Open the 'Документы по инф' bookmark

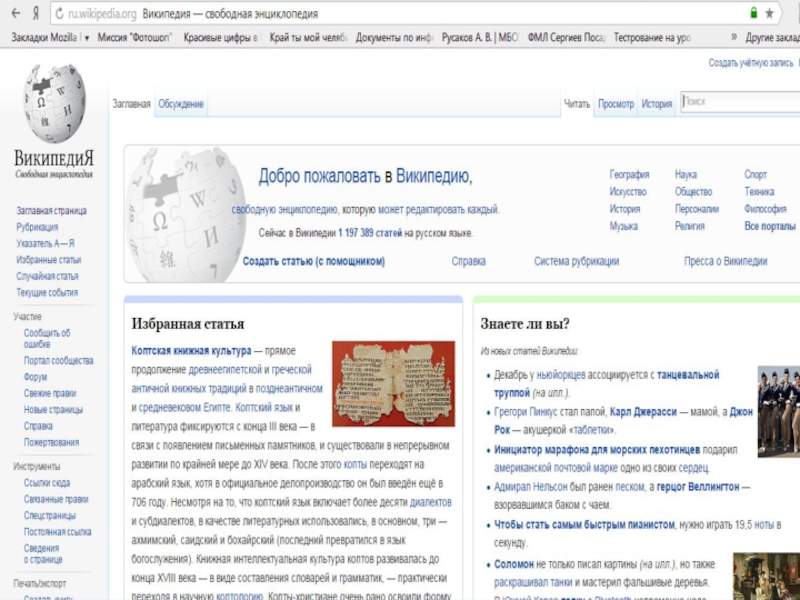click(x=394, y=37)
